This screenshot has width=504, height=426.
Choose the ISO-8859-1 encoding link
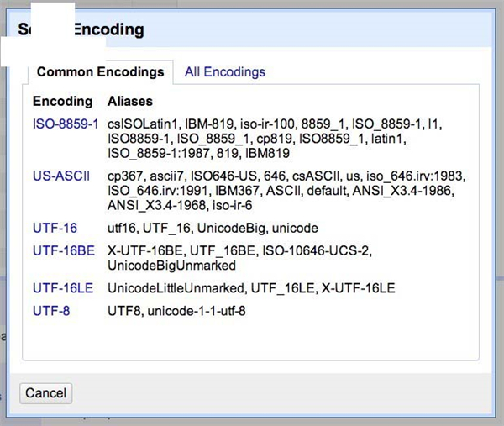point(66,124)
